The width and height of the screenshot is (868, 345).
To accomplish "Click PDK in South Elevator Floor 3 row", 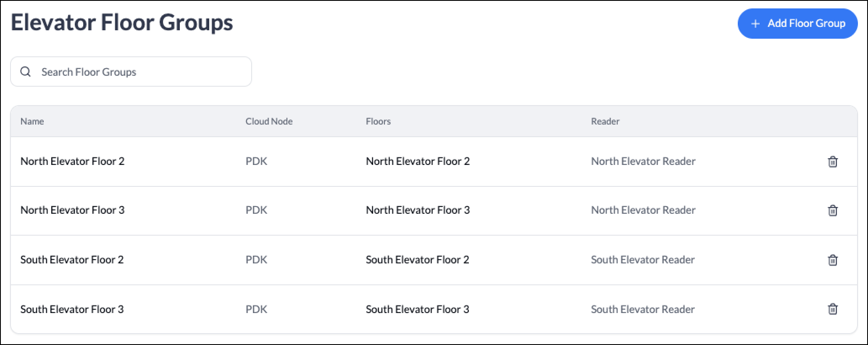I will tap(256, 309).
